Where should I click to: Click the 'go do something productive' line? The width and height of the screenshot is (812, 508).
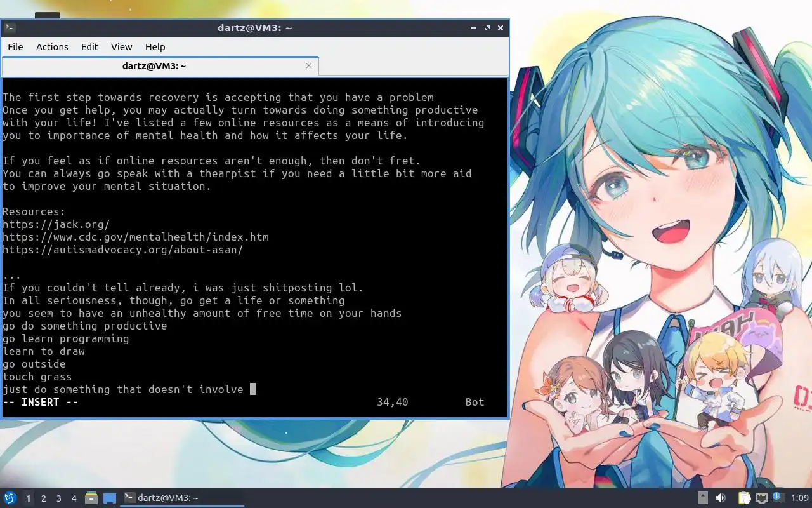pos(85,326)
